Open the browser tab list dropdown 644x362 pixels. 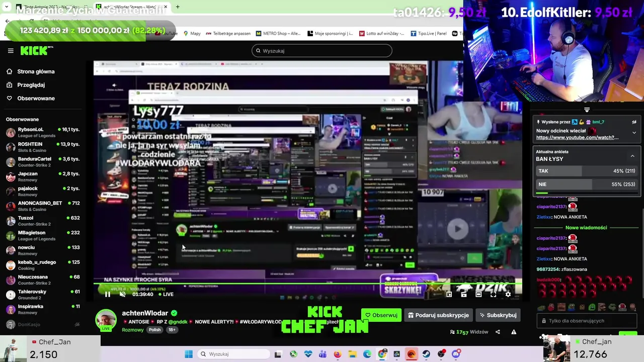pyautogui.click(x=7, y=7)
